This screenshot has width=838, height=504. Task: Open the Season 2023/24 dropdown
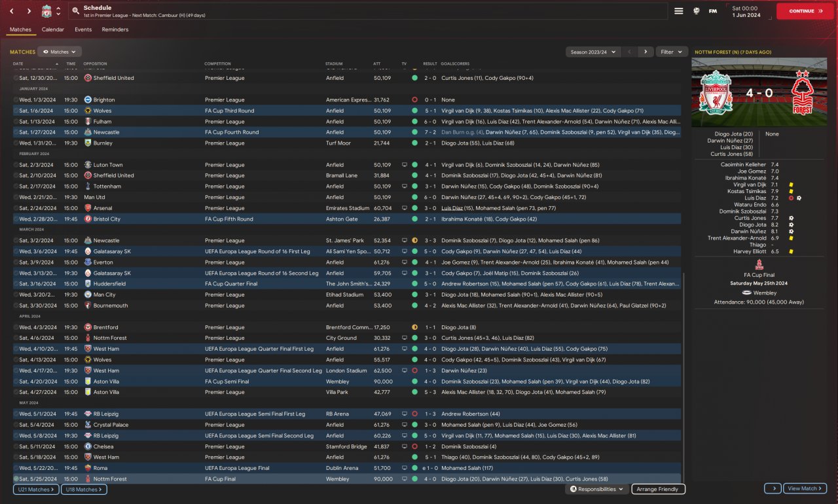click(x=594, y=52)
